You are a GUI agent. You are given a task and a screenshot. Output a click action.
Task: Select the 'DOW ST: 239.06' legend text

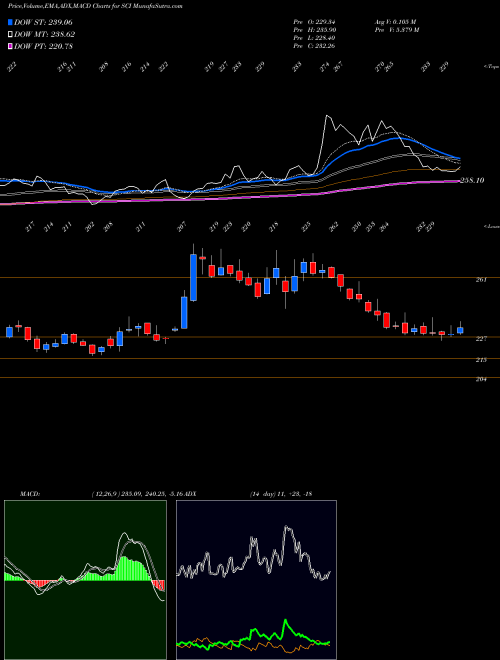(43, 22)
